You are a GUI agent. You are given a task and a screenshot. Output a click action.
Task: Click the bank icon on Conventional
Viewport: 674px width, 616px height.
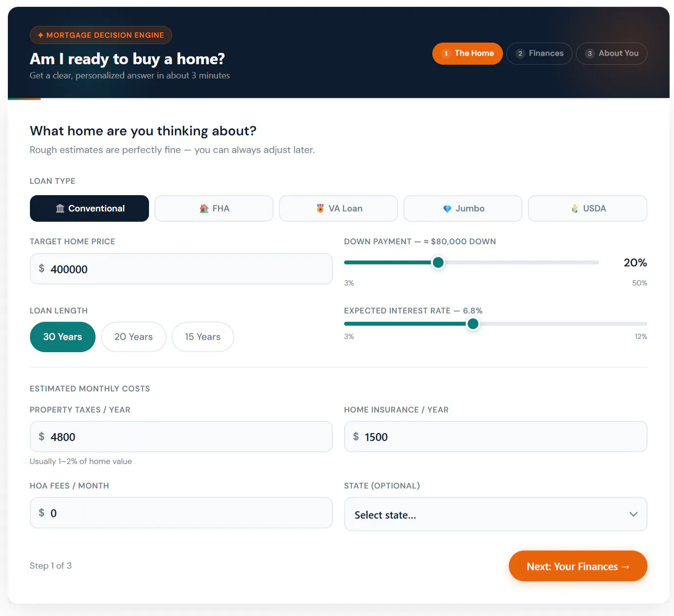tap(60, 208)
